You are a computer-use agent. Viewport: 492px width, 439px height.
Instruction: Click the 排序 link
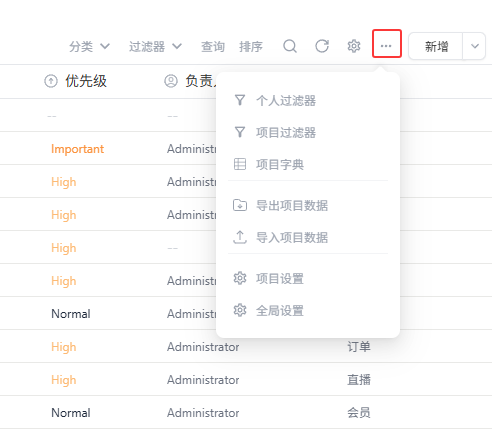click(x=251, y=46)
